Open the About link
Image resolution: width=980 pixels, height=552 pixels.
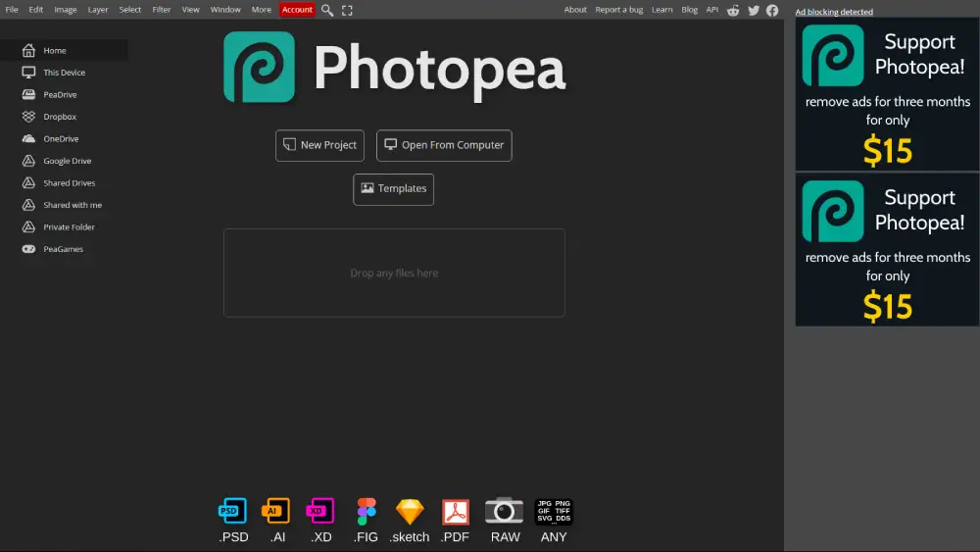coord(575,10)
